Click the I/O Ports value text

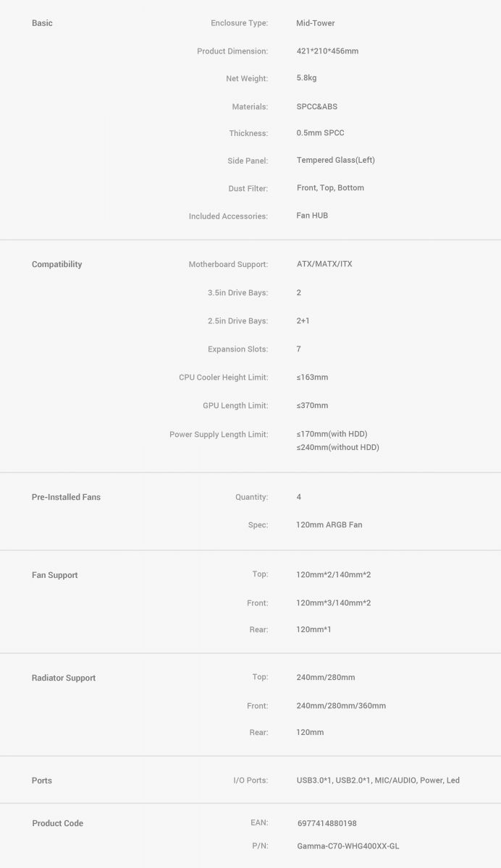[x=378, y=780]
